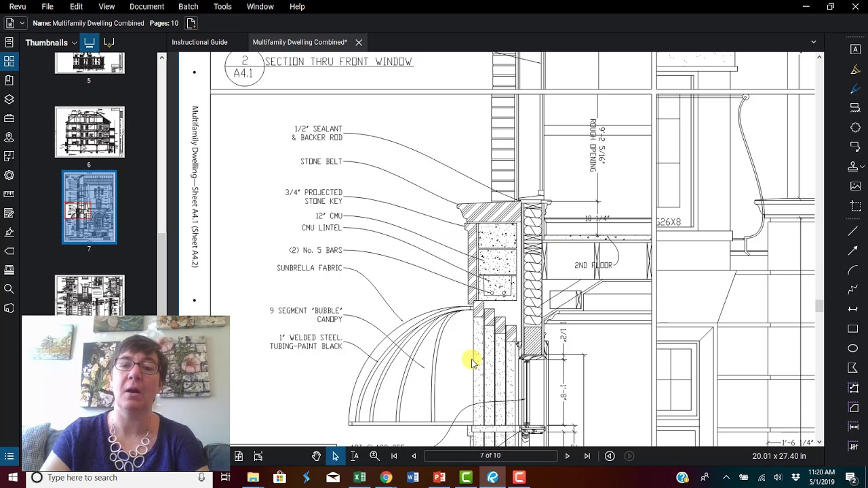Image resolution: width=868 pixels, height=488 pixels.
Task: Open the Markups list icon at bottom-left
Action: point(9,456)
